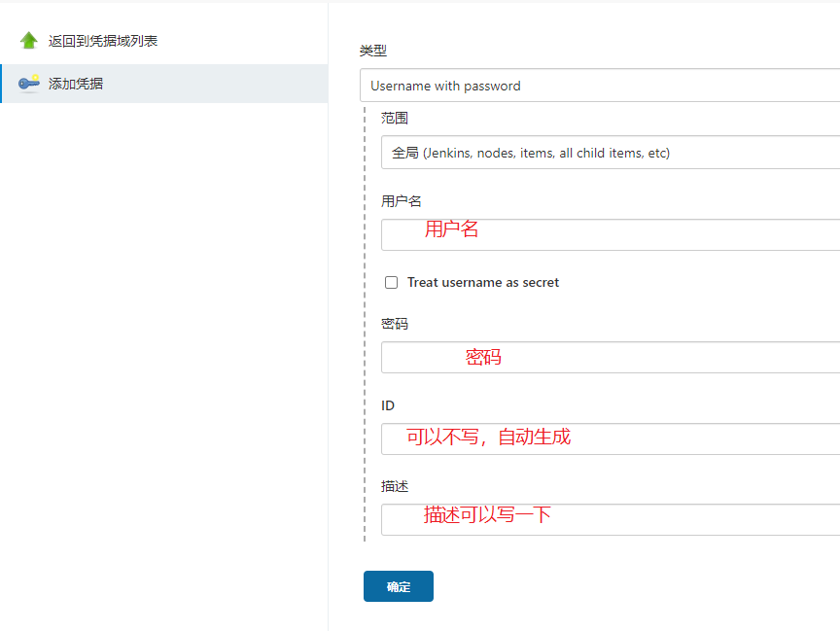840x631 pixels.
Task: Go back via 返回到凭据域列表 link
Action: pyautogui.click(x=103, y=41)
